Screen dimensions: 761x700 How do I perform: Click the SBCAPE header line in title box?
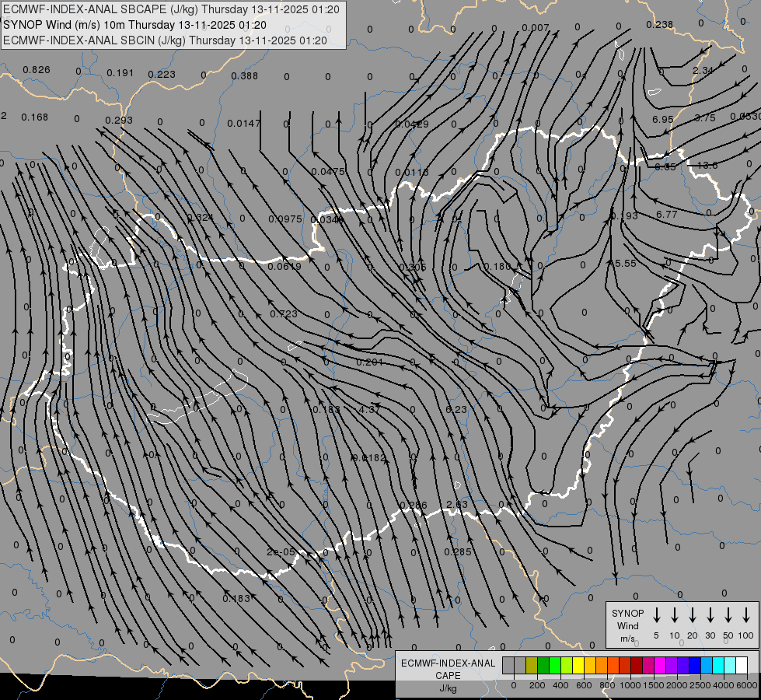171,9
